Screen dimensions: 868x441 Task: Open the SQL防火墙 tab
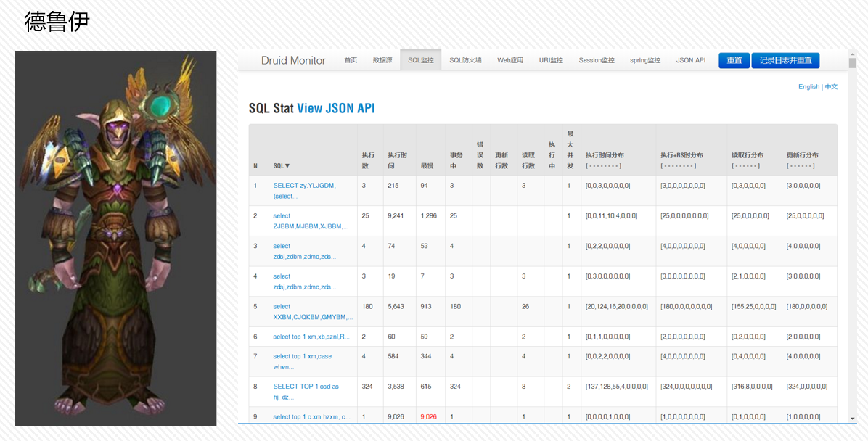coord(465,60)
